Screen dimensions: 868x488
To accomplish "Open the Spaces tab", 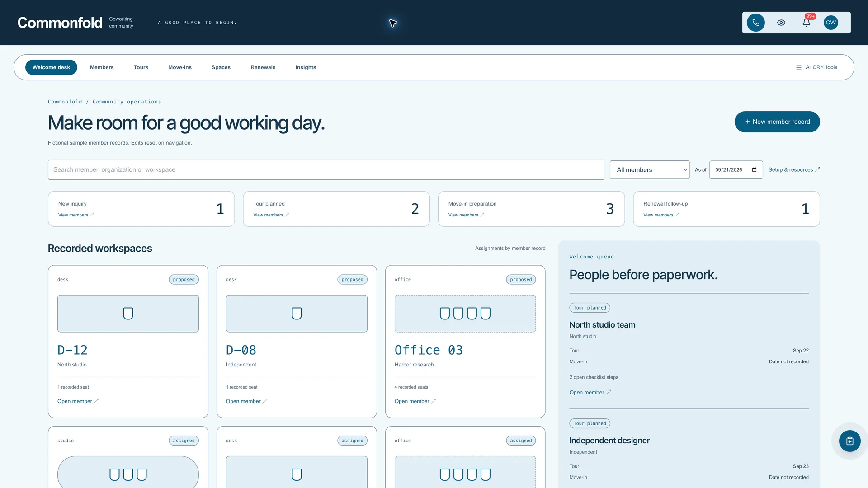I will tap(221, 67).
